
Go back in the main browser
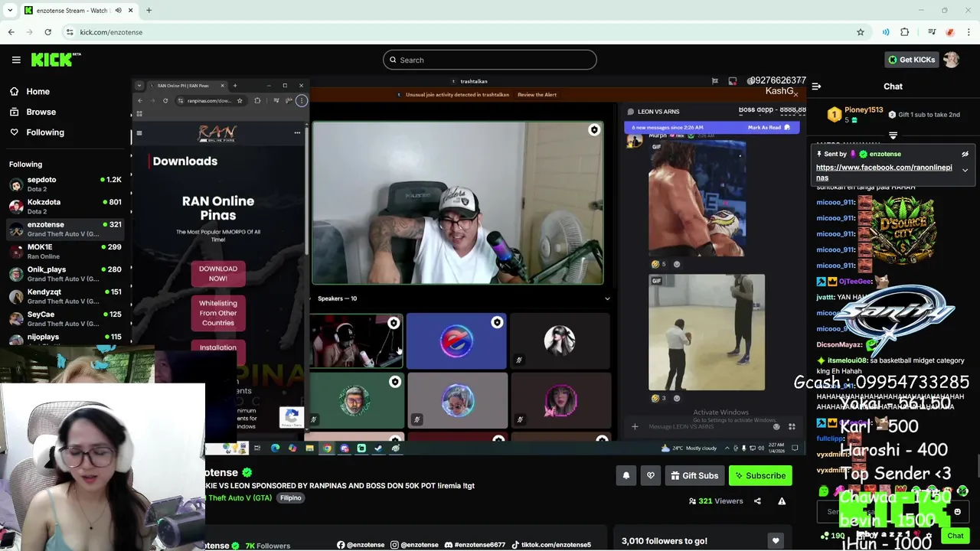pyautogui.click(x=11, y=32)
